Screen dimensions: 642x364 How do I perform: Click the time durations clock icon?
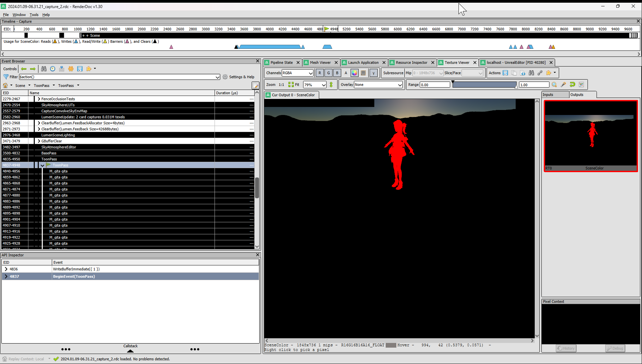[53, 69]
